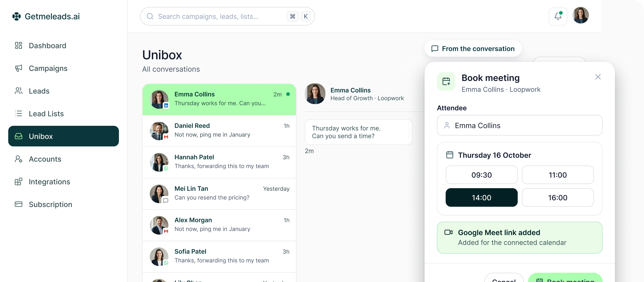Image resolution: width=644 pixels, height=282 pixels.
Task: Focus the Search campaigns, leads, lists field
Action: pos(228,16)
